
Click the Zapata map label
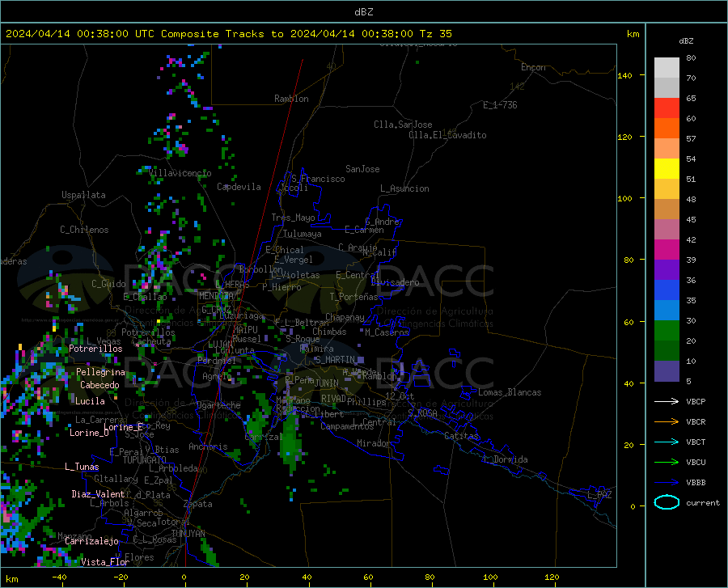198,504
